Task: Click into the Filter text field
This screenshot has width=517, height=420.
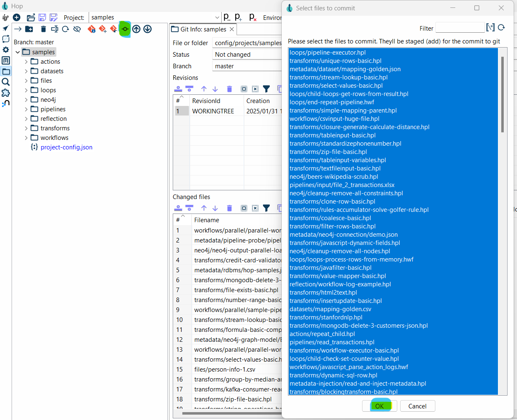Action: 460,28
